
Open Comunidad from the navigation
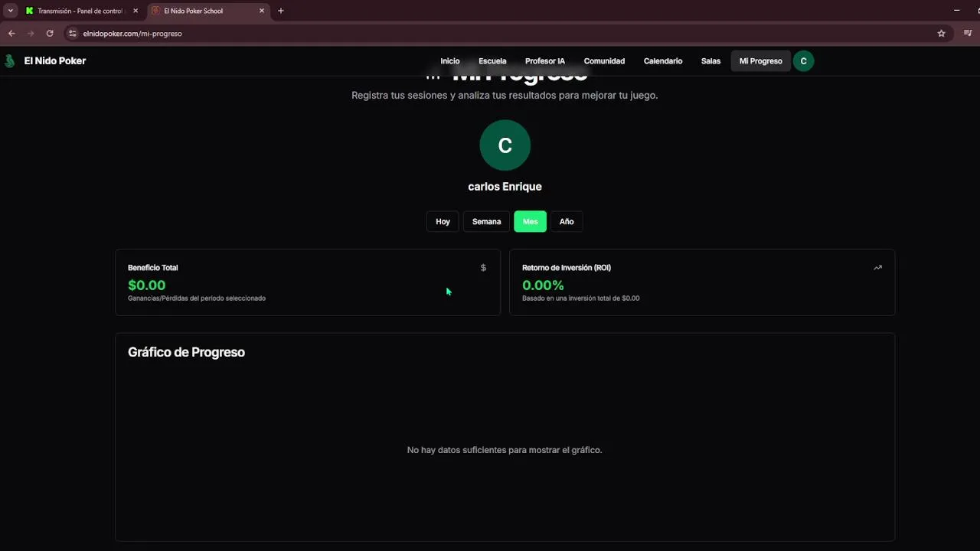604,61
